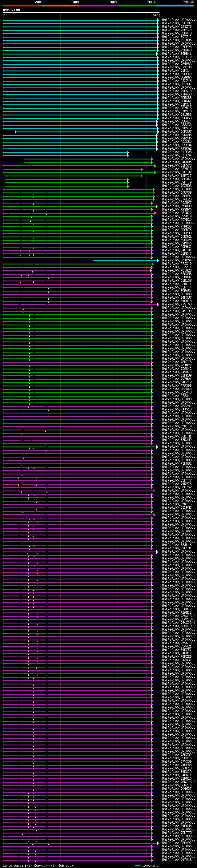
Task: Click the UniRef100_A5BS88 label
Action: point(177,98)
